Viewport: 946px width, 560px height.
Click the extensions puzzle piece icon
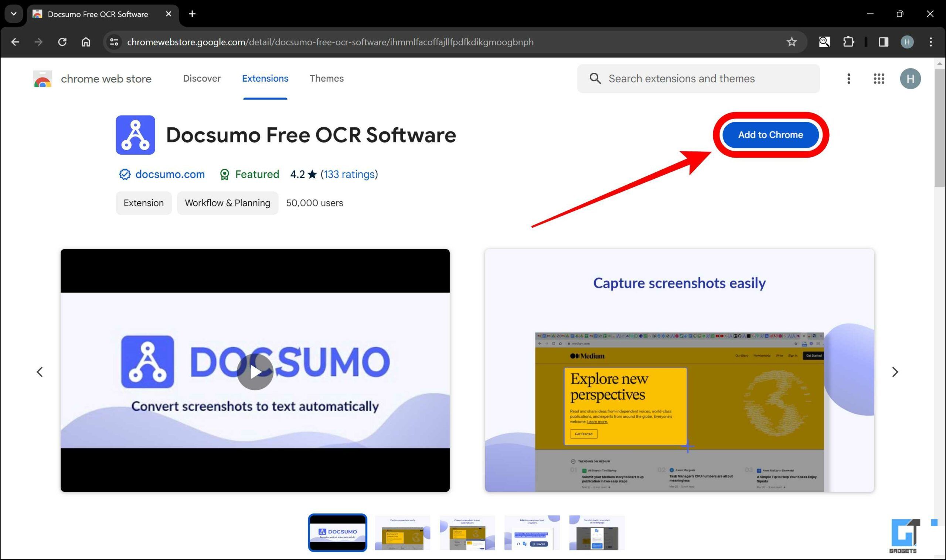click(x=847, y=42)
